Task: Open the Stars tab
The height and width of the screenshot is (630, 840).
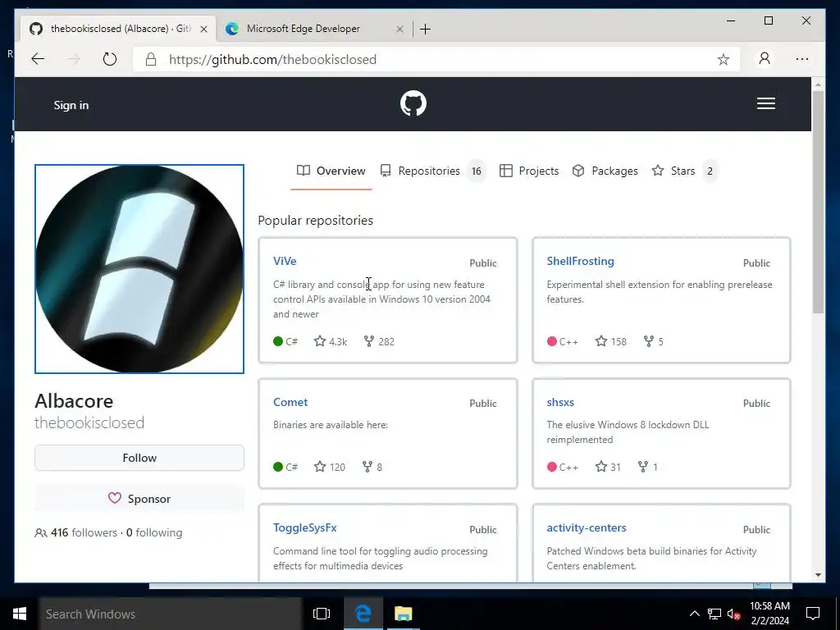Action: click(684, 171)
